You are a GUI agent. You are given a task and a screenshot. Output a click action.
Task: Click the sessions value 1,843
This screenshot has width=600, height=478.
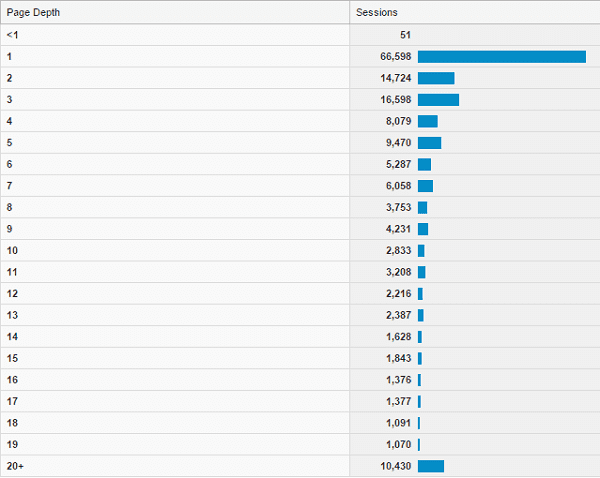click(398, 358)
